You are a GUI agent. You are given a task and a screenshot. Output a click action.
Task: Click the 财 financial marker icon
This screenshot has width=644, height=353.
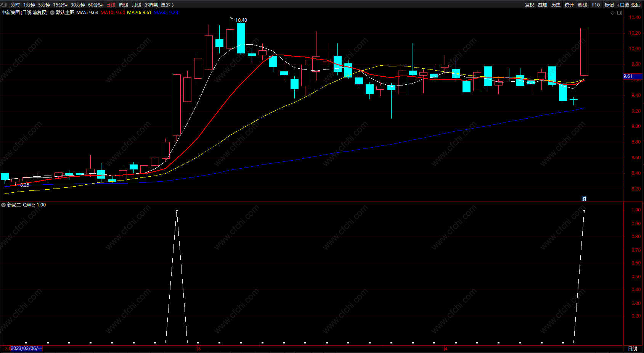coord(584,198)
